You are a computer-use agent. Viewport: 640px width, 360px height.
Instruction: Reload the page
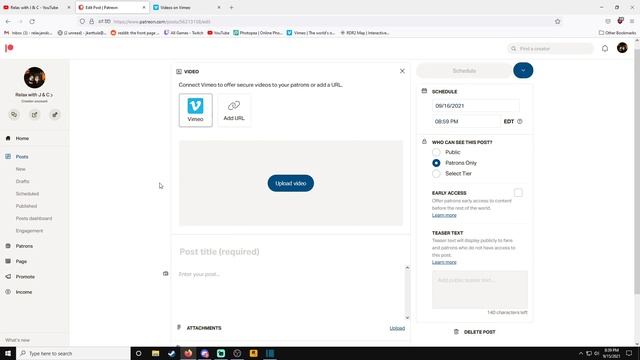[32, 21]
